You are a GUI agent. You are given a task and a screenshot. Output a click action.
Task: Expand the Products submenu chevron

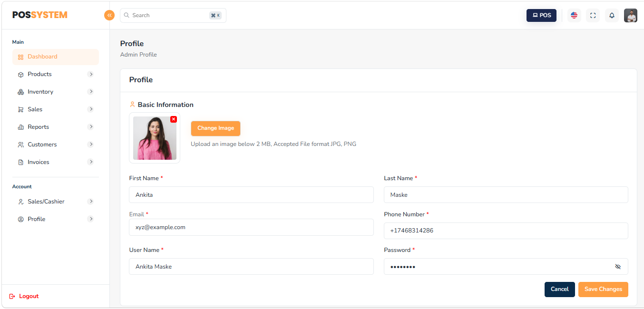[x=91, y=74]
